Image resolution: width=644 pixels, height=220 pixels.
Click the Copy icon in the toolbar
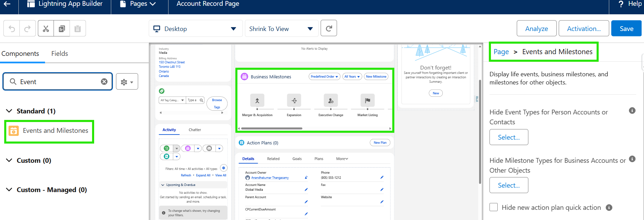click(x=62, y=29)
